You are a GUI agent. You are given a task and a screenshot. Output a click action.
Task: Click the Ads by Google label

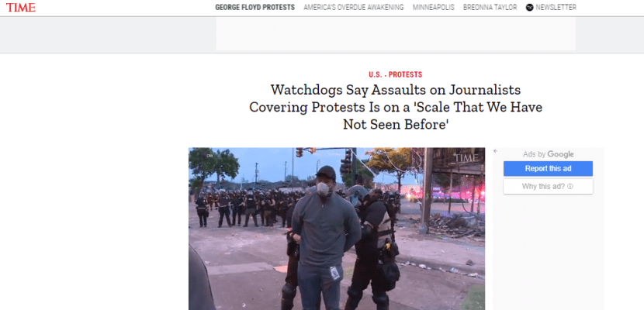pos(548,154)
